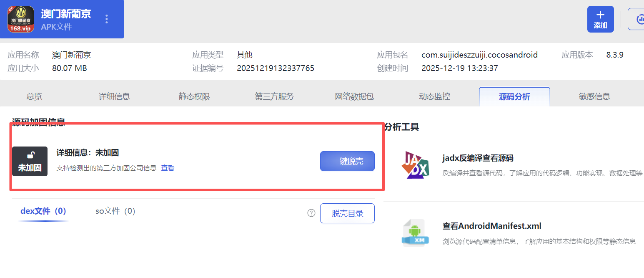Click the APK文件 subtitle in header
Image resolution: width=644 pixels, height=278 pixels.
tap(56, 27)
